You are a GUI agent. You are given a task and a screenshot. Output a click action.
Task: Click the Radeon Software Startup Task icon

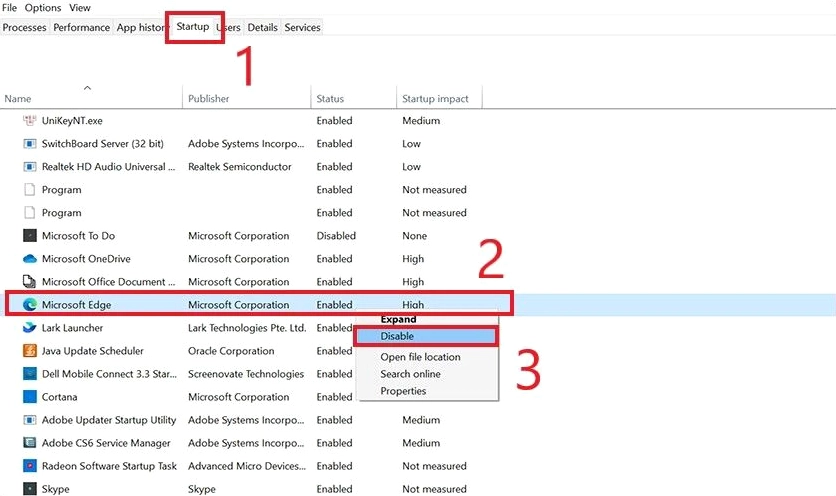click(29, 466)
